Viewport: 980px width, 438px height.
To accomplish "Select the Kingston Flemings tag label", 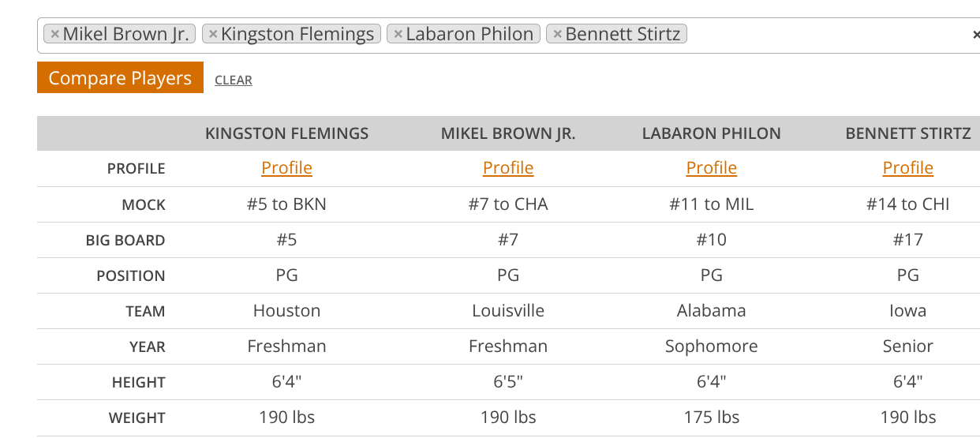I will pos(297,35).
